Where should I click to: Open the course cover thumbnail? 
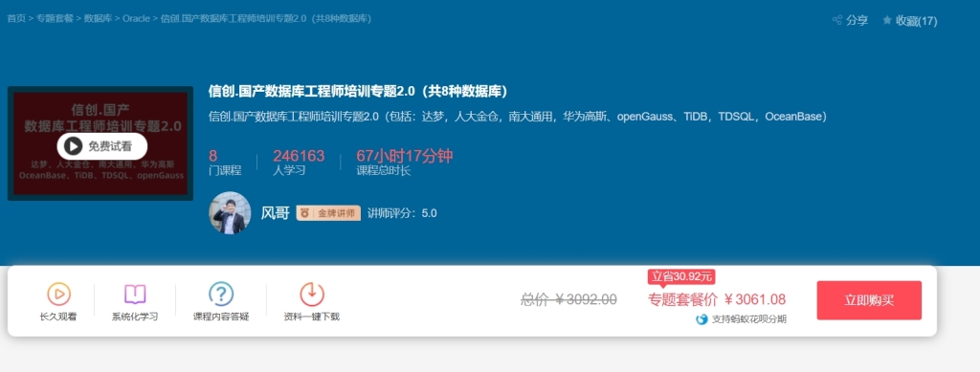point(100,143)
